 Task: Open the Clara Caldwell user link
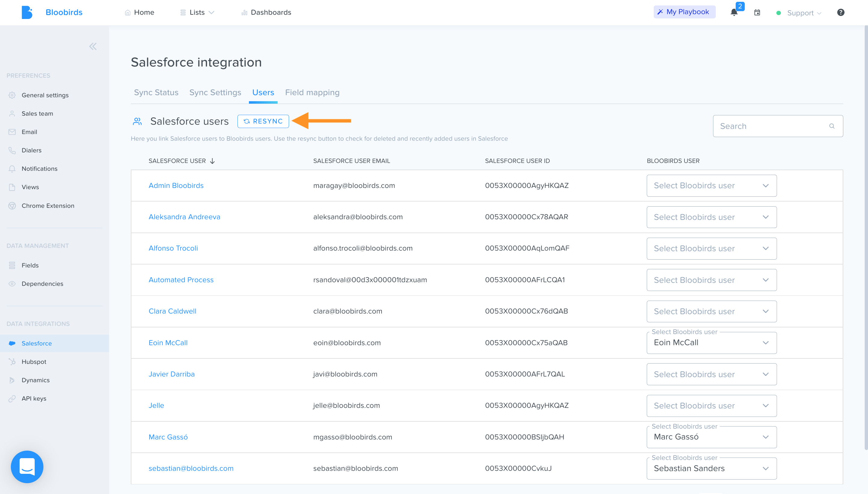[172, 311]
